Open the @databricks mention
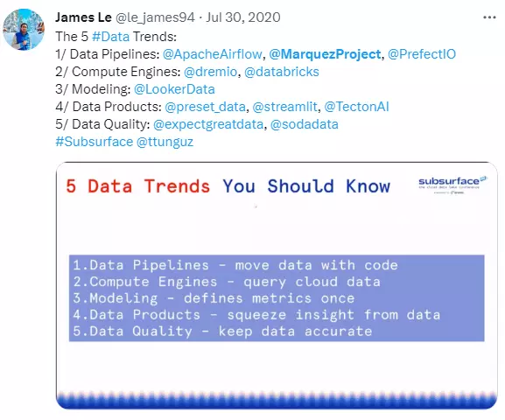Screen dimensions: 505x420 282,72
